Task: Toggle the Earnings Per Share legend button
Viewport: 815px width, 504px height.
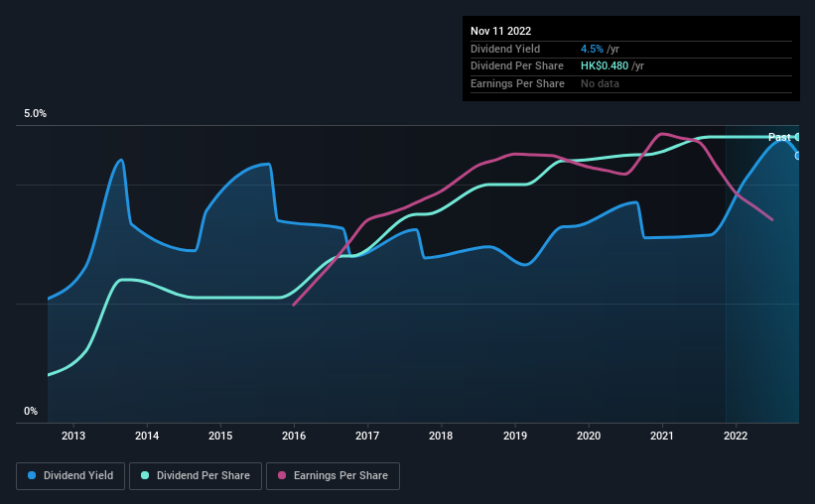Action: click(333, 476)
